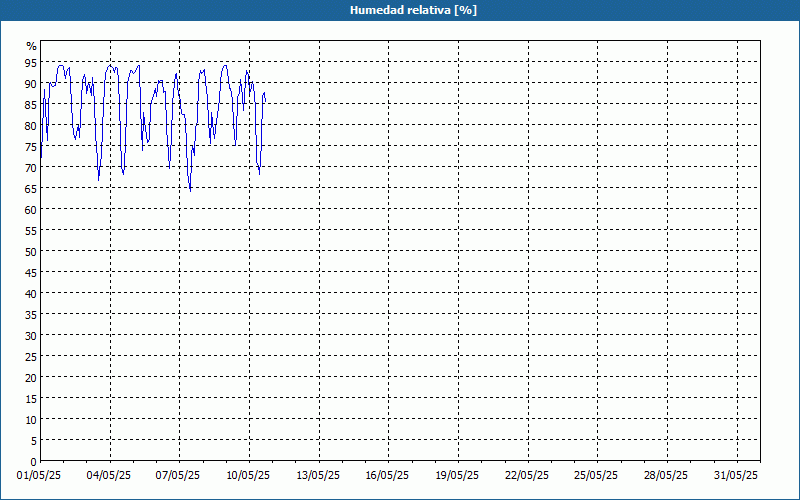Screen dimensions: 800x500
Task: Click the 01/05/25 date label
Action: 39,476
